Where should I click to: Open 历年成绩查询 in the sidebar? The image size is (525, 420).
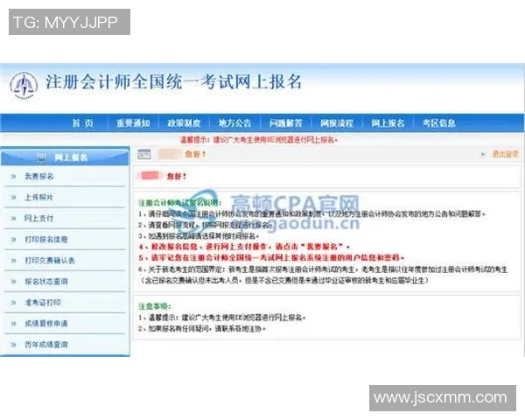(46, 344)
